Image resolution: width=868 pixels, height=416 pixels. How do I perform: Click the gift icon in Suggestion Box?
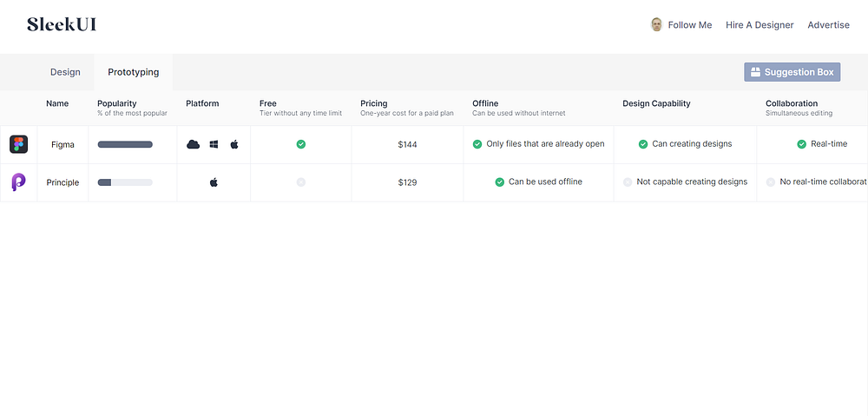(x=755, y=72)
